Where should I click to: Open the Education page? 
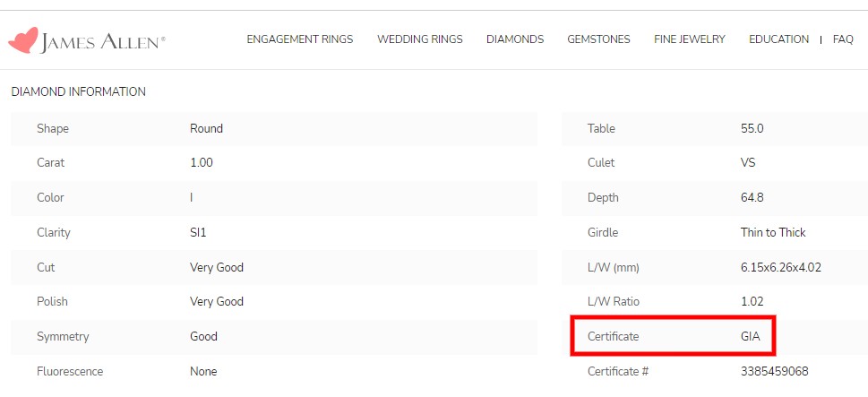778,39
